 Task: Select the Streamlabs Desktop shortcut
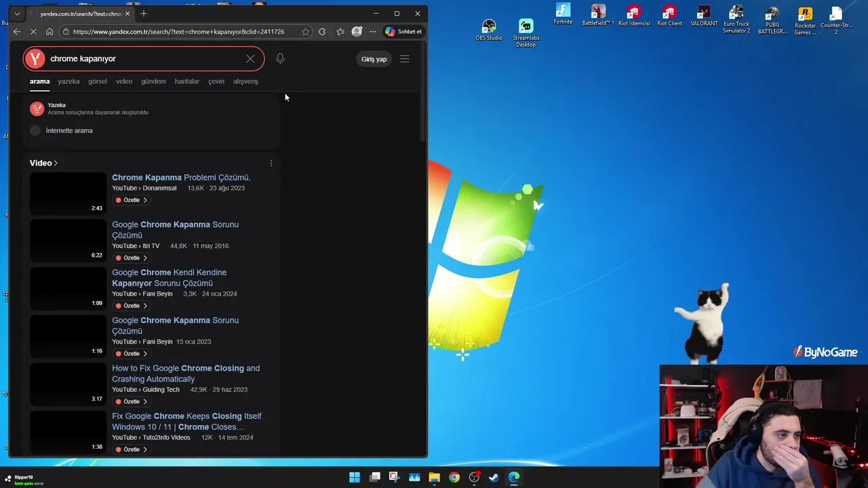point(526,33)
